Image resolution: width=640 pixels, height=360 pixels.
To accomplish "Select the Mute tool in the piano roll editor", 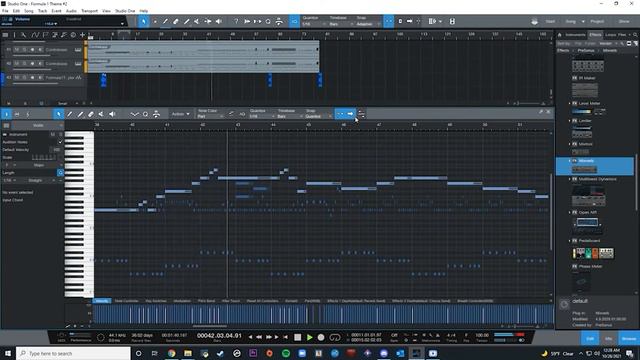I will [x=101, y=114].
